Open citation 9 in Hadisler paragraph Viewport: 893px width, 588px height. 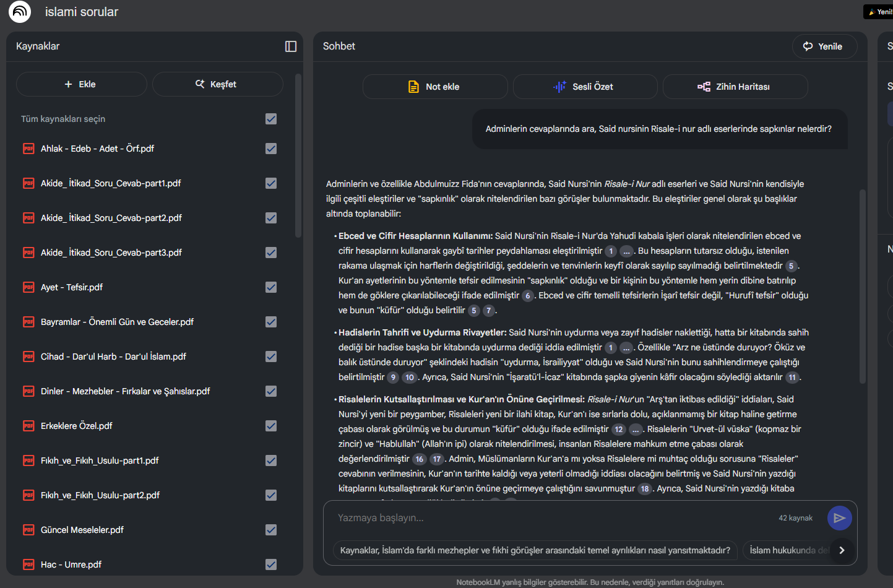(x=393, y=378)
